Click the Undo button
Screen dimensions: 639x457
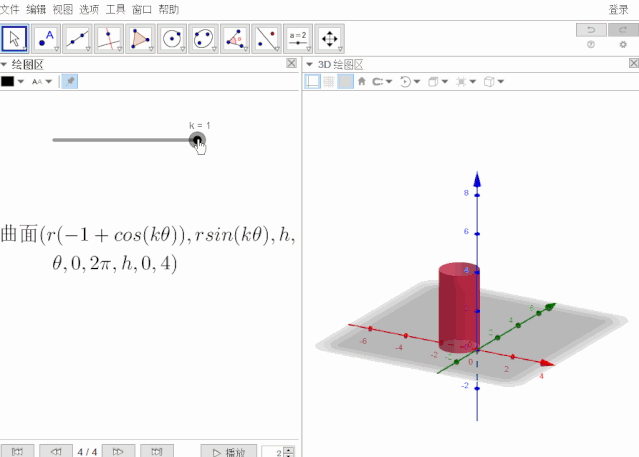591,30
